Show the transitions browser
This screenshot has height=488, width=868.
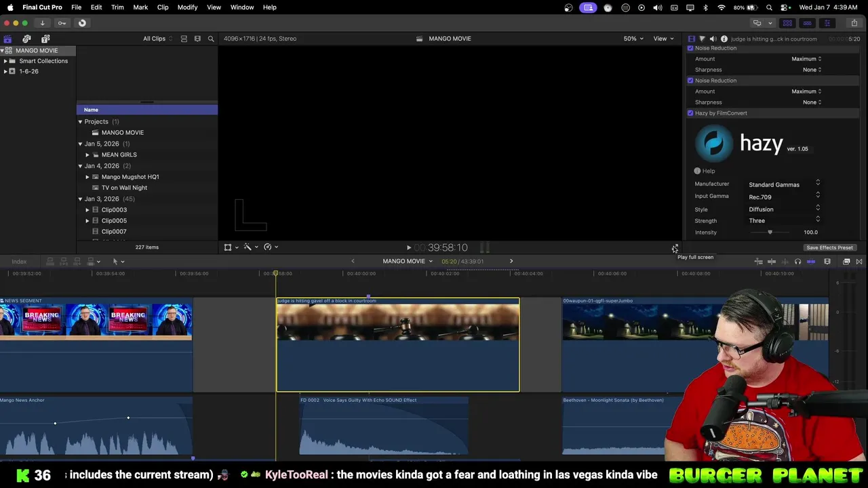point(859,262)
